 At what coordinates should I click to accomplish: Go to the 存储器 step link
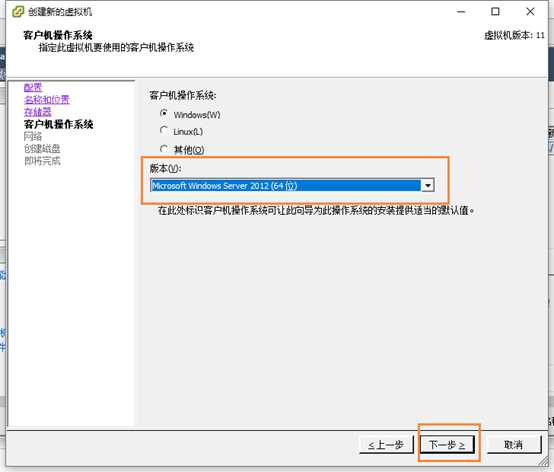(37, 112)
